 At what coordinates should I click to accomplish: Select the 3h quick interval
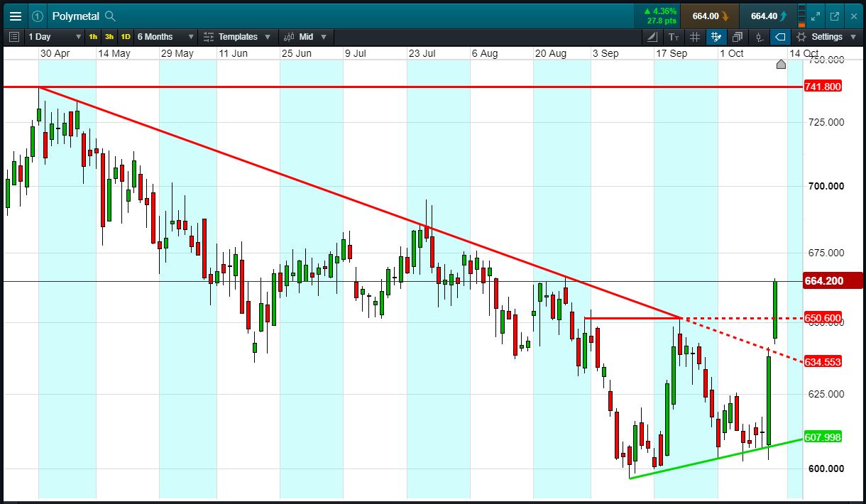pos(109,37)
